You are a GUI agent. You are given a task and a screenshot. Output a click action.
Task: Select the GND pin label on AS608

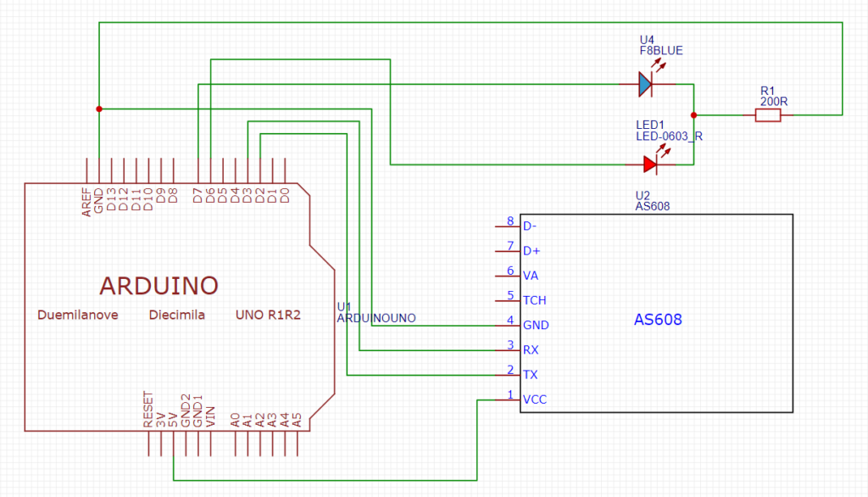[536, 325]
